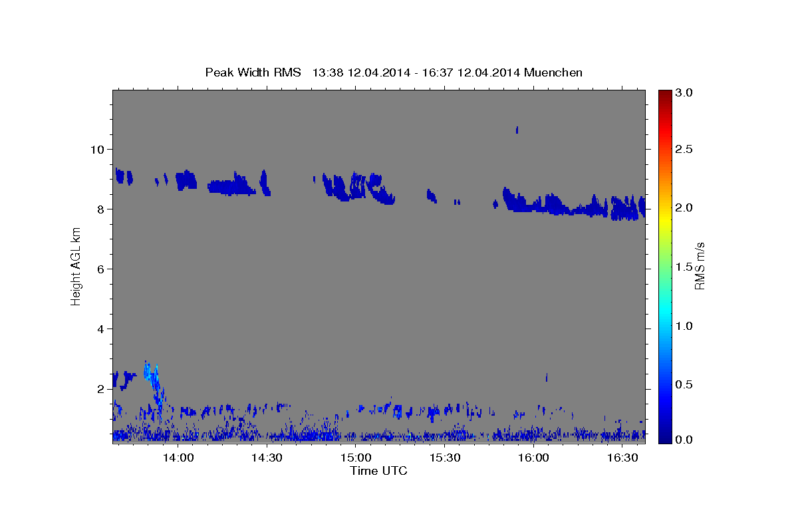
Task: Pick the dark red top of colorbar
Action: point(664,94)
